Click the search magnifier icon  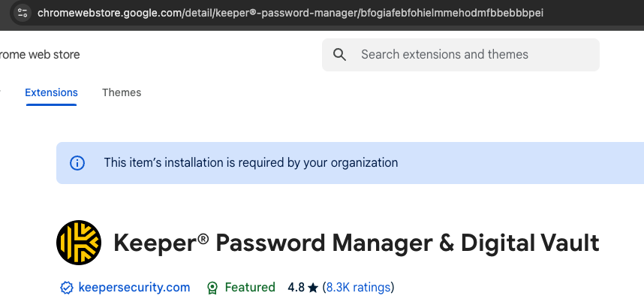coord(339,55)
